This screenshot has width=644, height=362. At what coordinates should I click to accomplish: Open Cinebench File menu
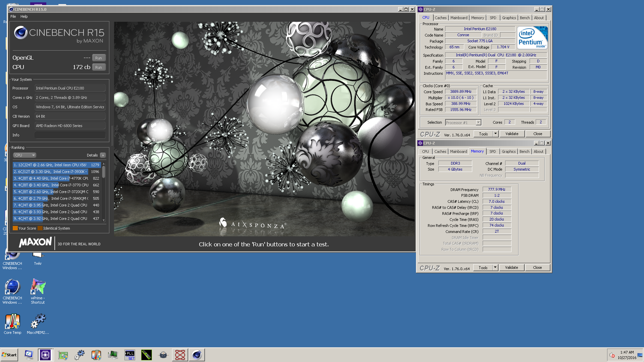pyautogui.click(x=13, y=16)
